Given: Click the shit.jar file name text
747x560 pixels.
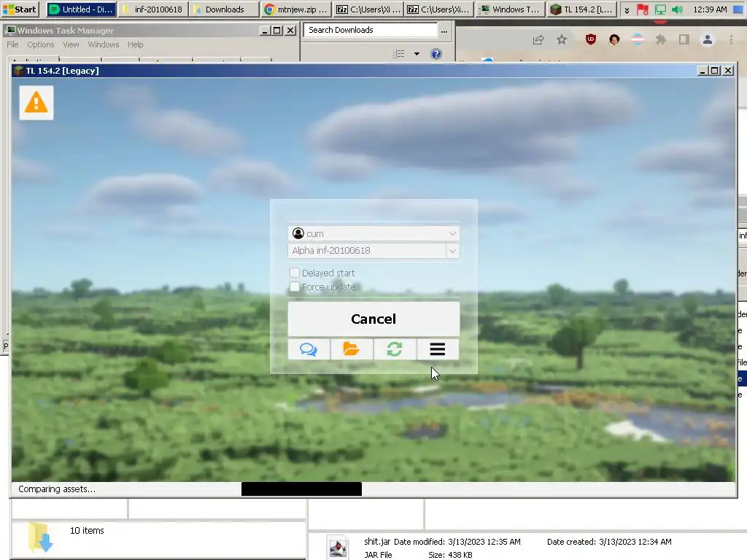Looking at the screenshot, I should [377, 542].
